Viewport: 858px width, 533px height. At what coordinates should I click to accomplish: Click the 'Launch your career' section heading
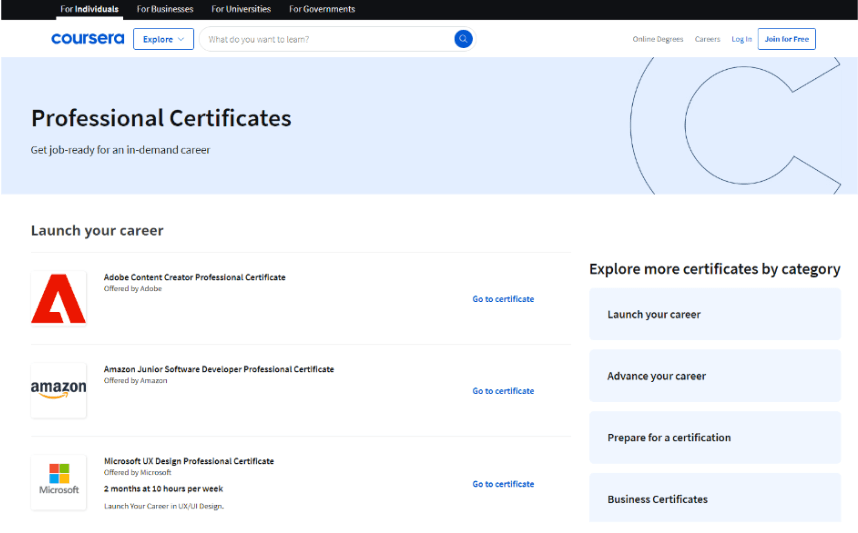pos(97,230)
